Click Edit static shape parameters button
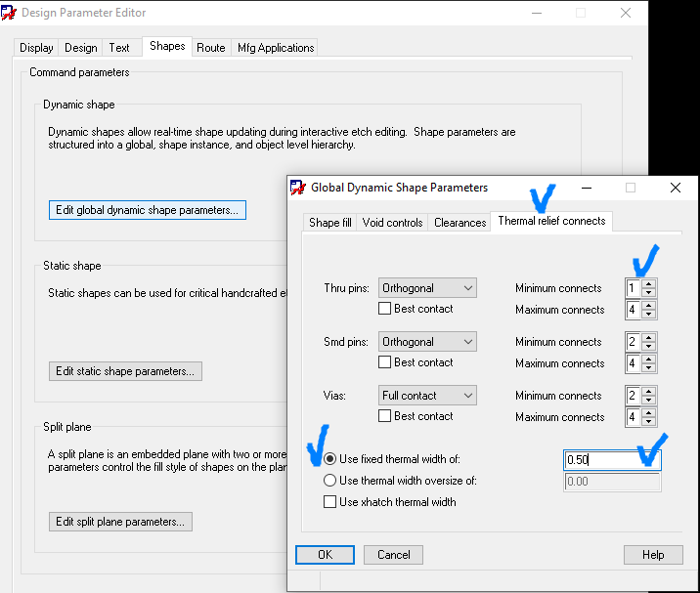 (125, 371)
